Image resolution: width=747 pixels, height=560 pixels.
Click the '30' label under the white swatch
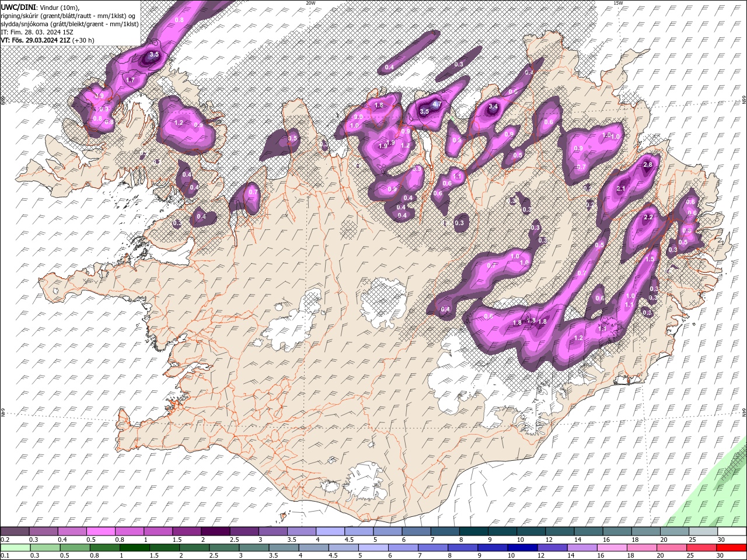(722, 540)
